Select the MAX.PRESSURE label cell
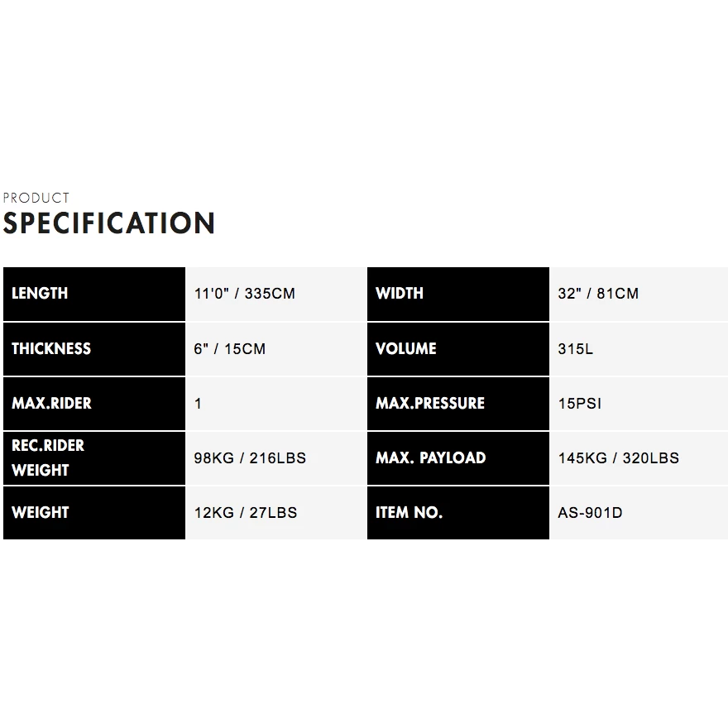 pos(457,403)
